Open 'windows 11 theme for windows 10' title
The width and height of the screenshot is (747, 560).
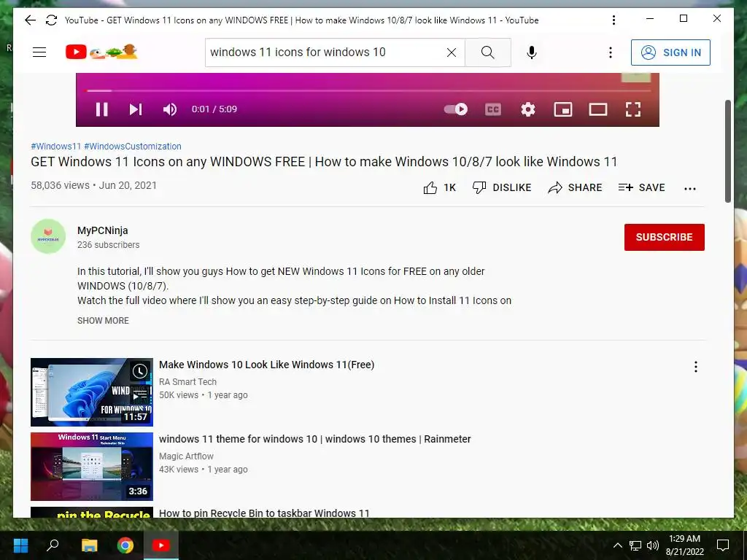pos(315,439)
